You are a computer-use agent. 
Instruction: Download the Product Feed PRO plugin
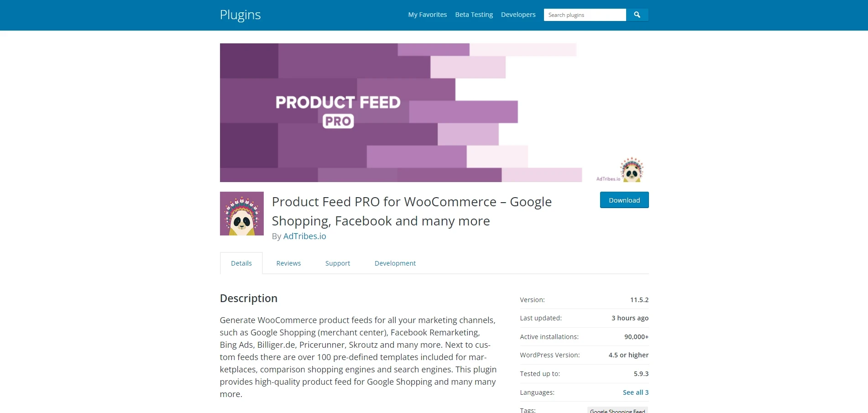(624, 200)
